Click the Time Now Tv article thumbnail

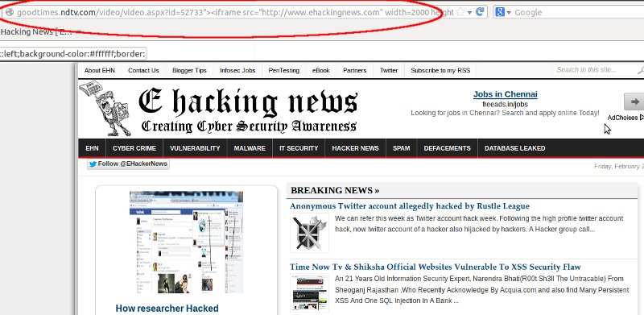309,292
